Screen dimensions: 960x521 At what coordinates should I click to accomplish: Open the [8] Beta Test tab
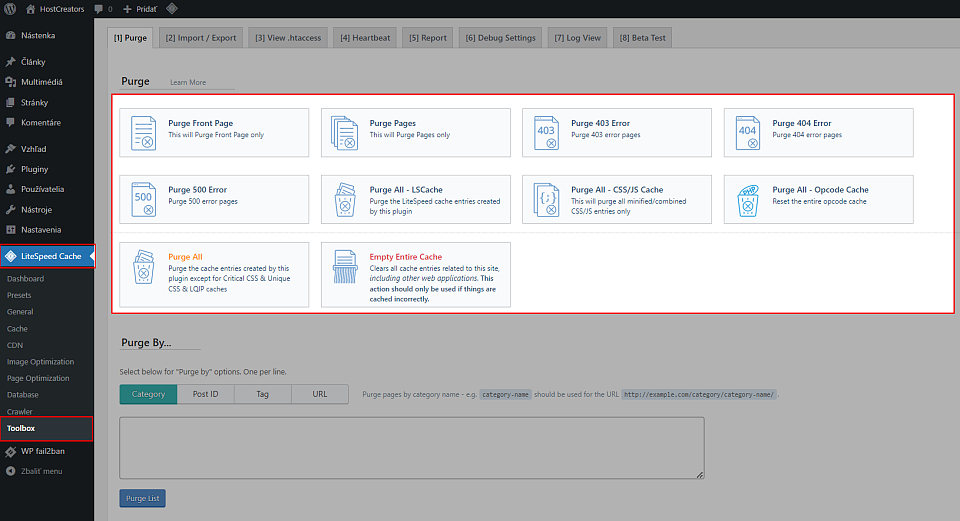[x=642, y=37]
